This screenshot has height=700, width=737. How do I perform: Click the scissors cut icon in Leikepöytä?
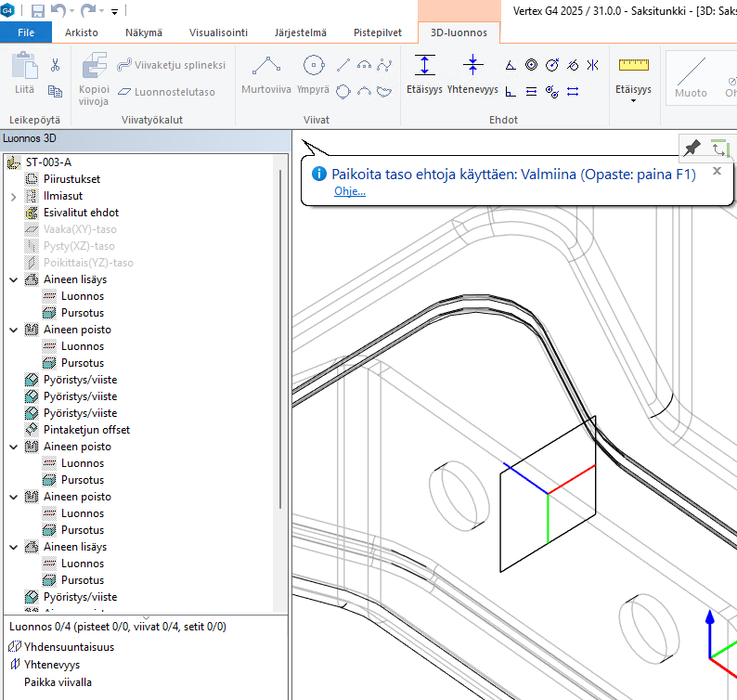(55, 65)
